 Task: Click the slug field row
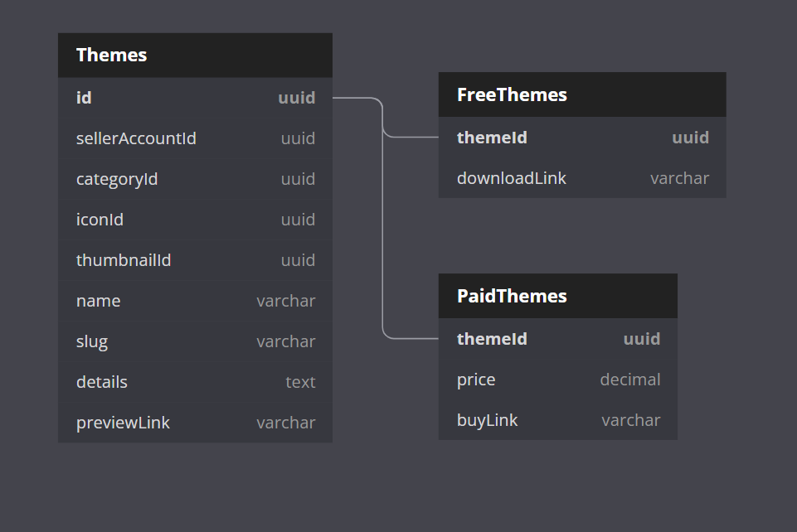195,341
